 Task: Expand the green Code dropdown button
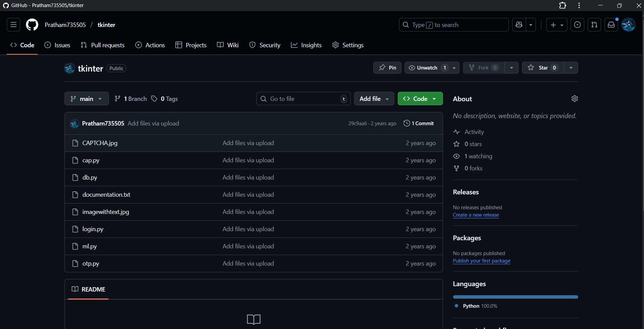click(x=420, y=99)
